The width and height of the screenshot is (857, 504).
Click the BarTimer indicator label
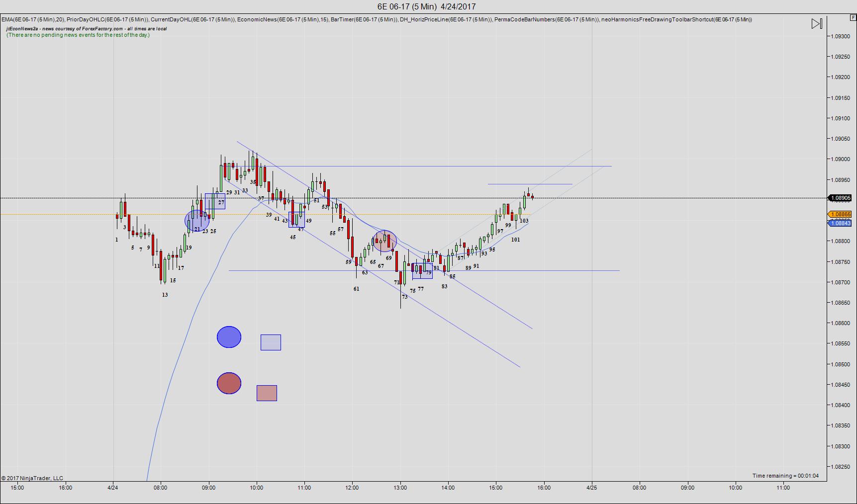coord(364,19)
